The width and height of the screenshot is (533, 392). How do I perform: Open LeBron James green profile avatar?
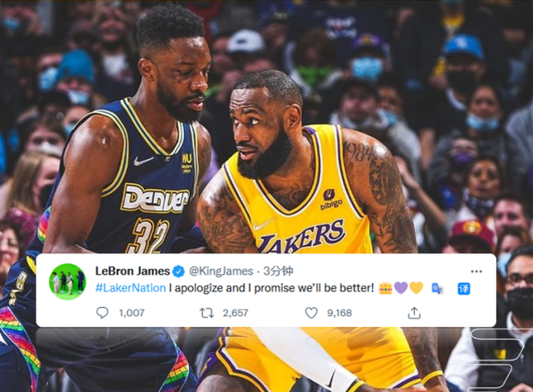[x=67, y=281]
